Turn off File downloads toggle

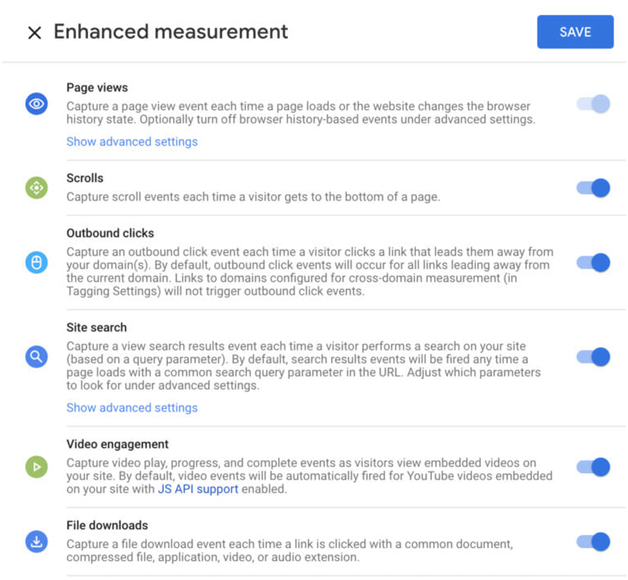(x=593, y=542)
